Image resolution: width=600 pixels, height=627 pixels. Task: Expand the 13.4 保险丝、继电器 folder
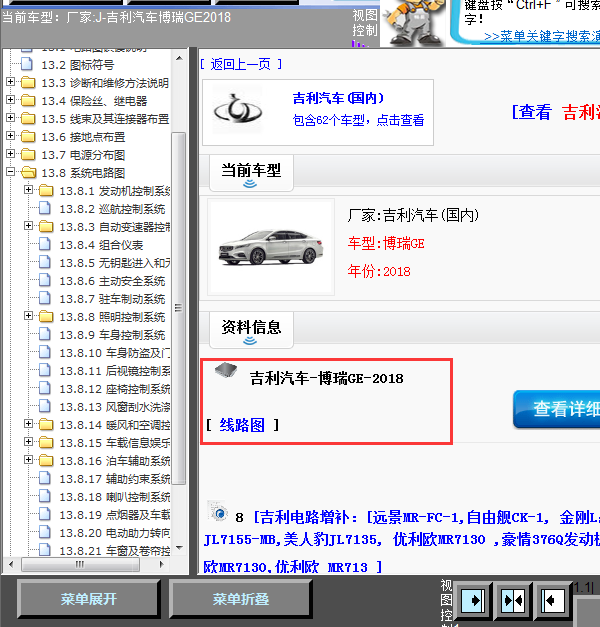coord(10,100)
